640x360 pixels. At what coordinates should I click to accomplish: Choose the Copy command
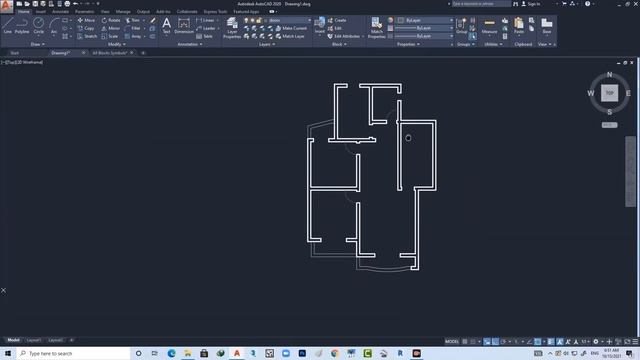click(x=86, y=28)
